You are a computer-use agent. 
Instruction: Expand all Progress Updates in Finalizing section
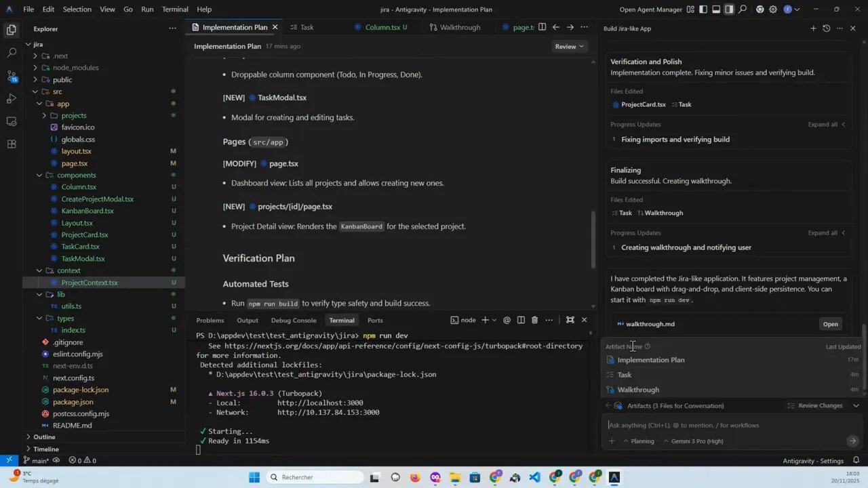tap(825, 232)
